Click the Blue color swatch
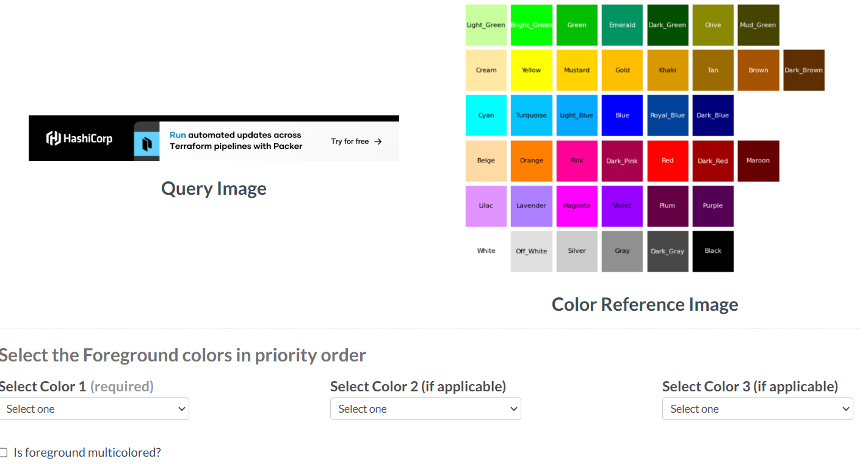This screenshot has width=868, height=464. tap(622, 115)
